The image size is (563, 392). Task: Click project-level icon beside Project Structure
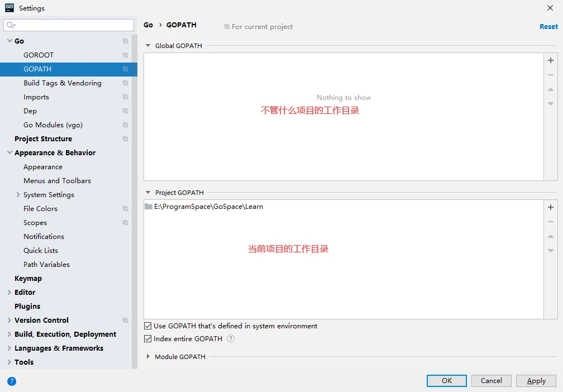pos(125,138)
